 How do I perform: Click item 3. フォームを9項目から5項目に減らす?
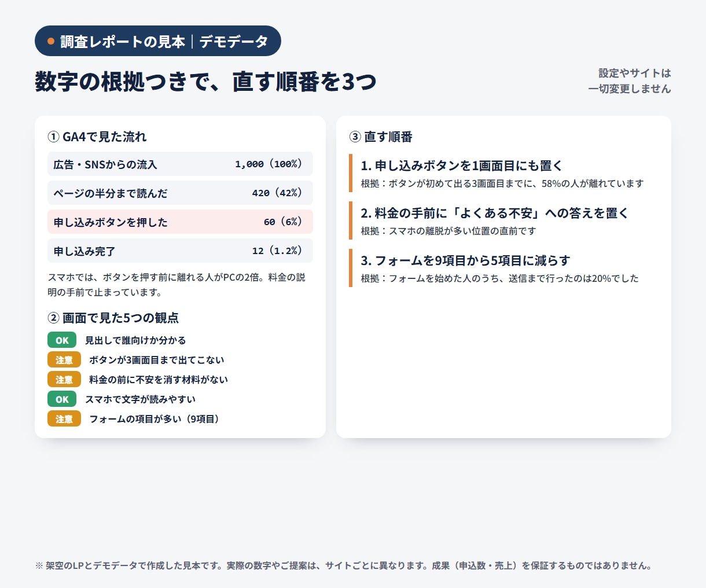[x=465, y=260]
